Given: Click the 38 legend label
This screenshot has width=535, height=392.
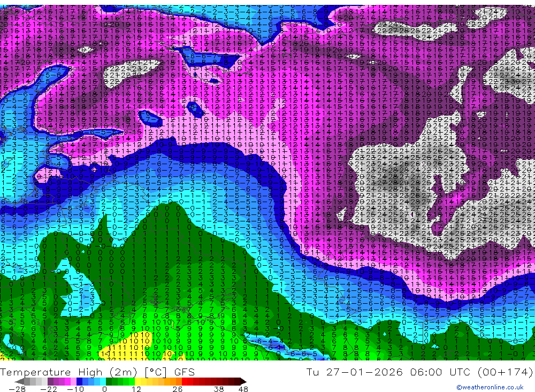Looking at the screenshot, I should [x=219, y=389].
